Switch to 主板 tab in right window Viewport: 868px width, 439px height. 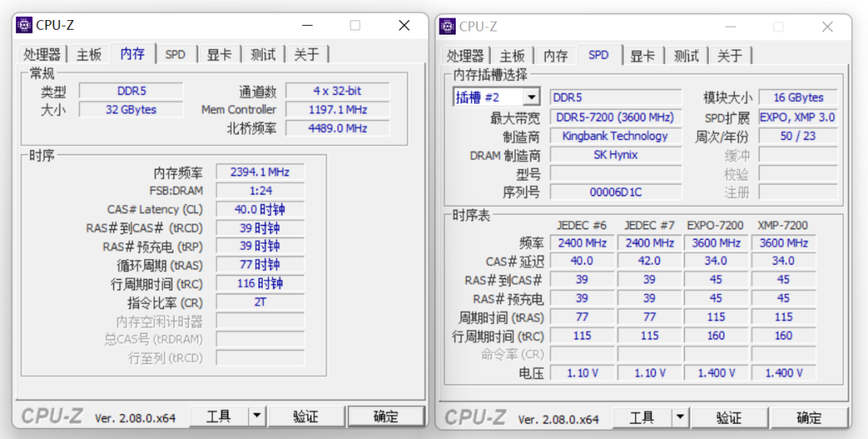tap(512, 56)
